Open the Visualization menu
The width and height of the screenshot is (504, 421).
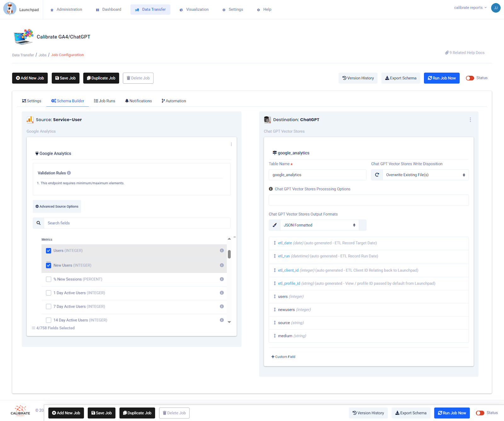[x=194, y=9]
